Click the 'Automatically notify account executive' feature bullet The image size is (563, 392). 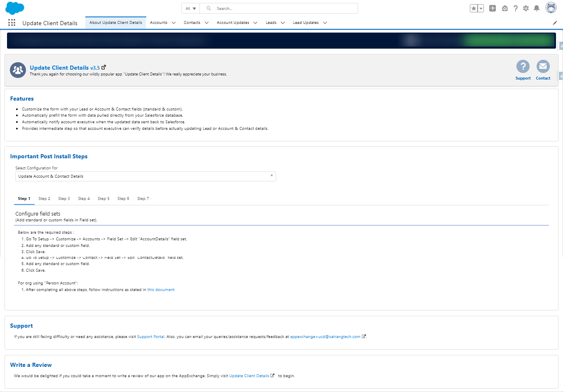pos(103,122)
